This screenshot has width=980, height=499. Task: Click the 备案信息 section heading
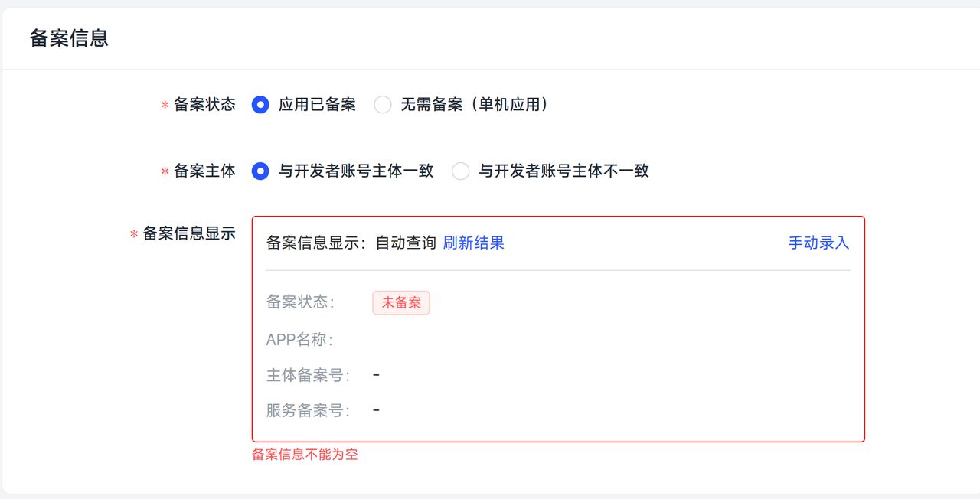(x=69, y=38)
